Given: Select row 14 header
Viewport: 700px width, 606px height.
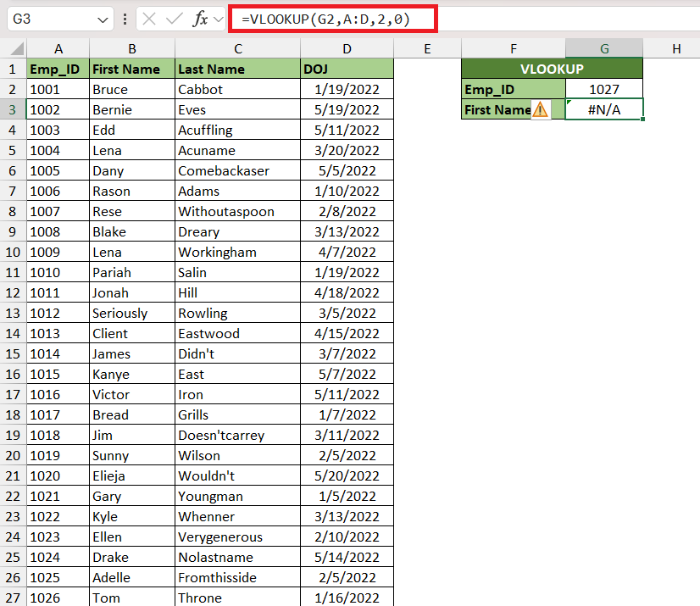Looking at the screenshot, I should tap(13, 334).
